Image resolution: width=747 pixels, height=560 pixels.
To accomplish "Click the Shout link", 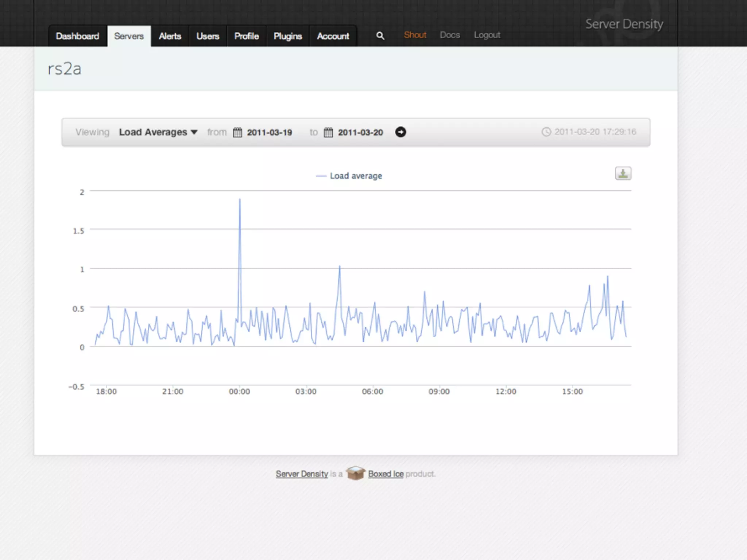I will 415,35.
